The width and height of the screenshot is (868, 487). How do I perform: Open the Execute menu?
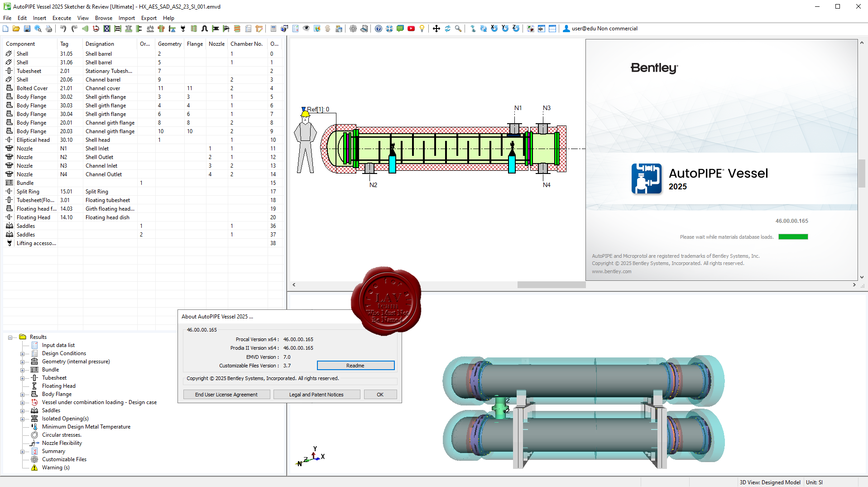tap(62, 18)
